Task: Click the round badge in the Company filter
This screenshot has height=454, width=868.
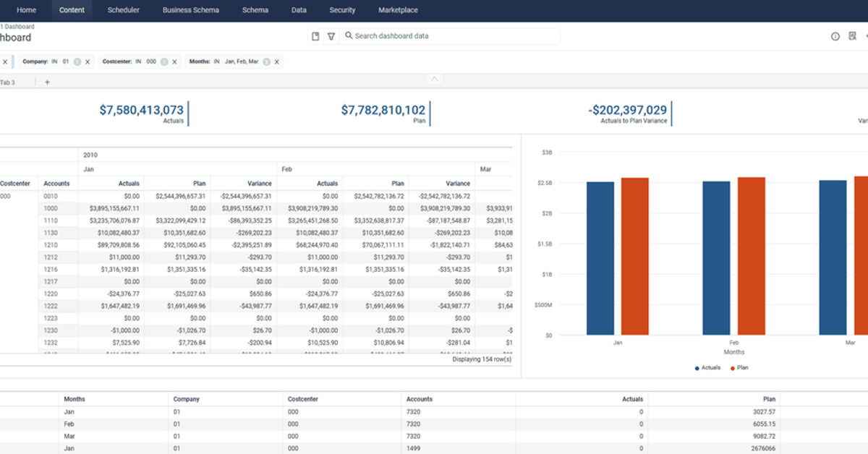Action: click(77, 62)
